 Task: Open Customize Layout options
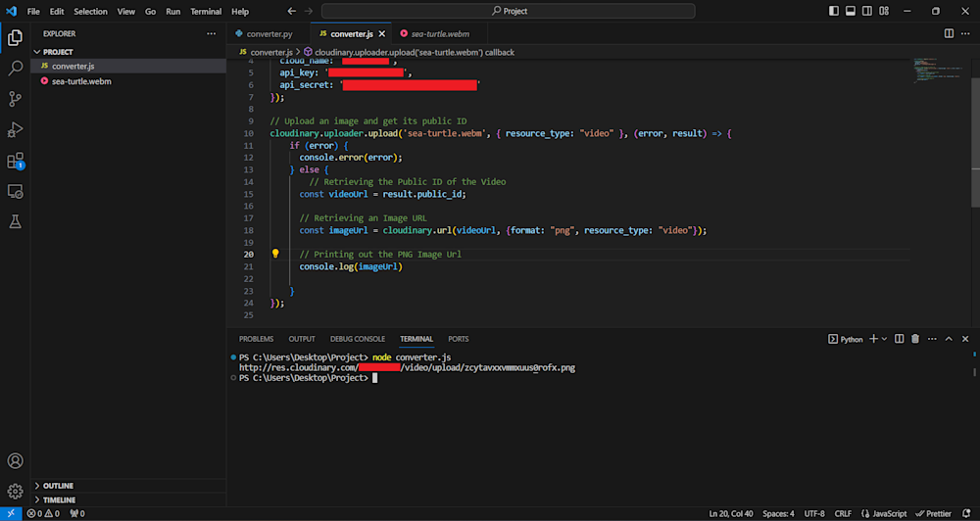[884, 11]
